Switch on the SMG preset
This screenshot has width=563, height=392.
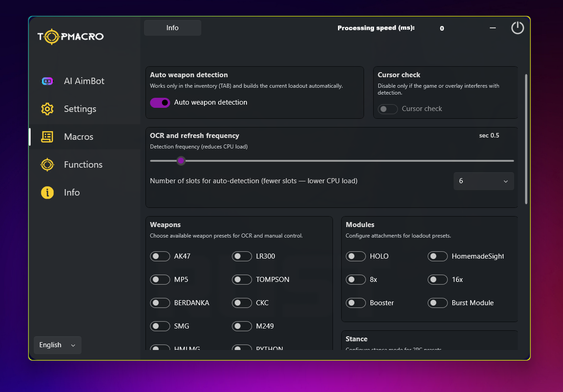pos(160,326)
